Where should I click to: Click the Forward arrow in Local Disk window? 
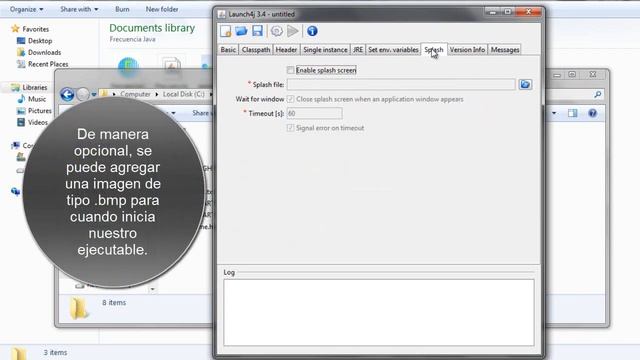(x=82, y=95)
